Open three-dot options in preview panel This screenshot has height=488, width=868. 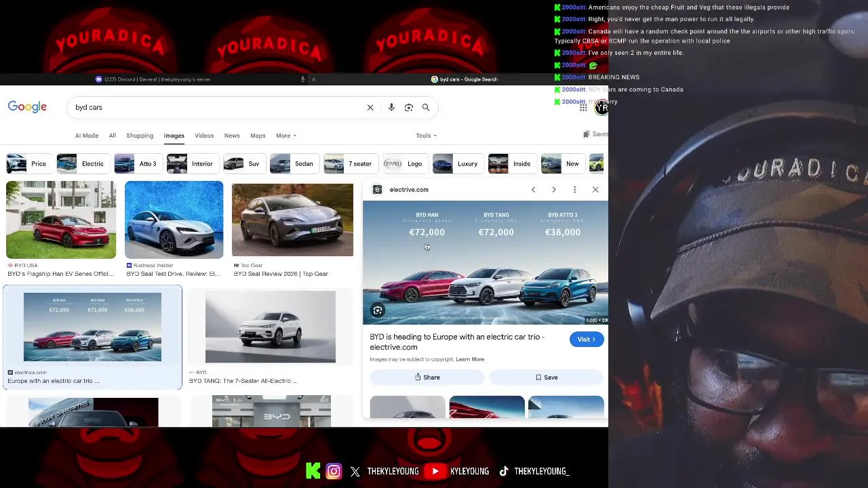point(574,190)
